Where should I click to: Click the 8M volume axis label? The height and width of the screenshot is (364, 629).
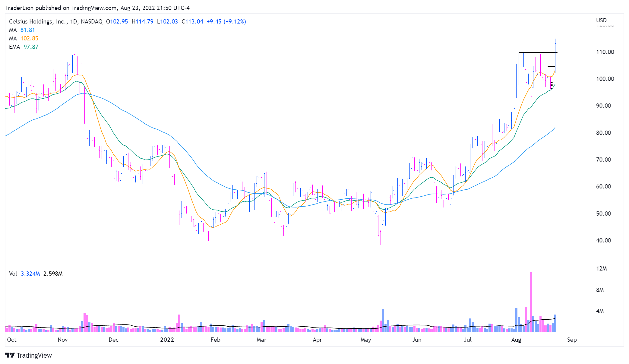point(600,290)
